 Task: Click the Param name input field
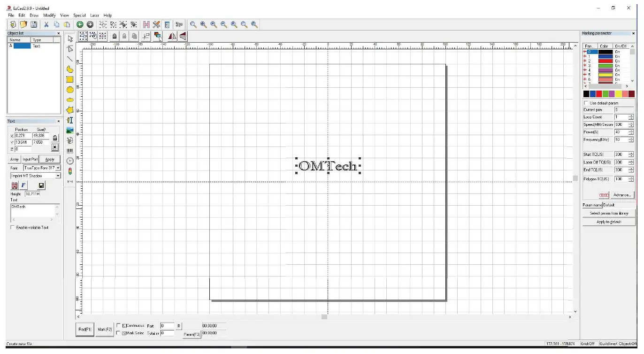[x=619, y=205]
